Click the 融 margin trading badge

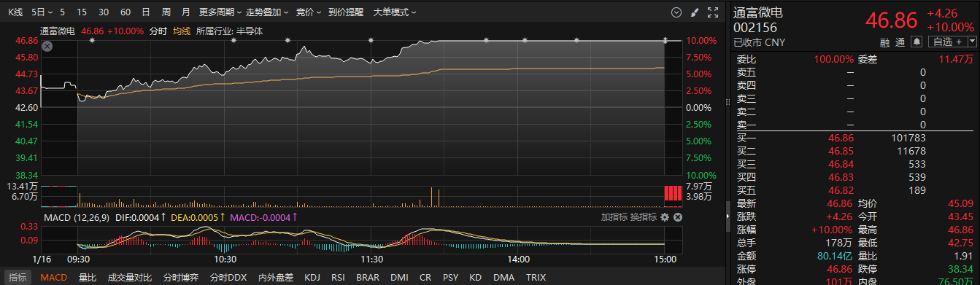point(885,42)
